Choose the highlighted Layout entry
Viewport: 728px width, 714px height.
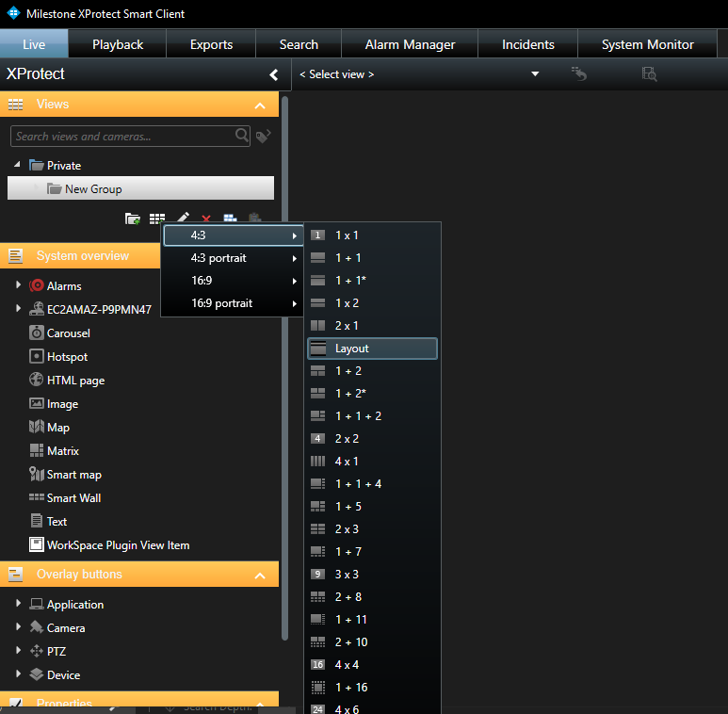pos(372,349)
